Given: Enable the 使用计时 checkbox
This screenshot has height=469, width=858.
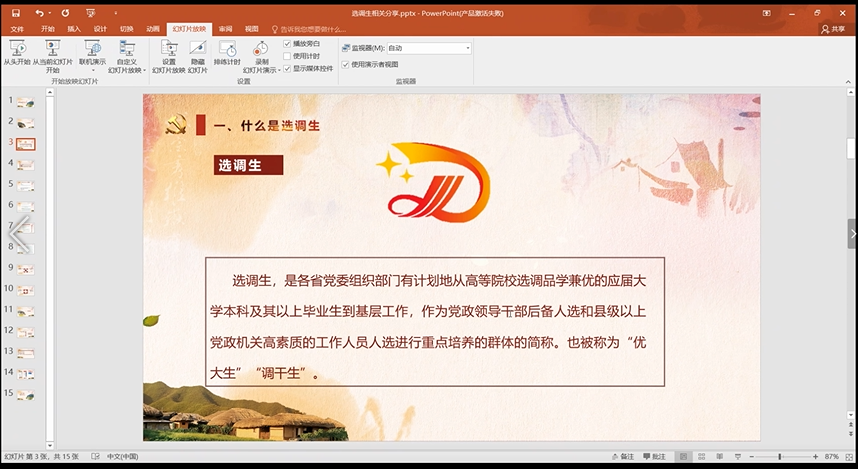Looking at the screenshot, I should pos(288,56).
